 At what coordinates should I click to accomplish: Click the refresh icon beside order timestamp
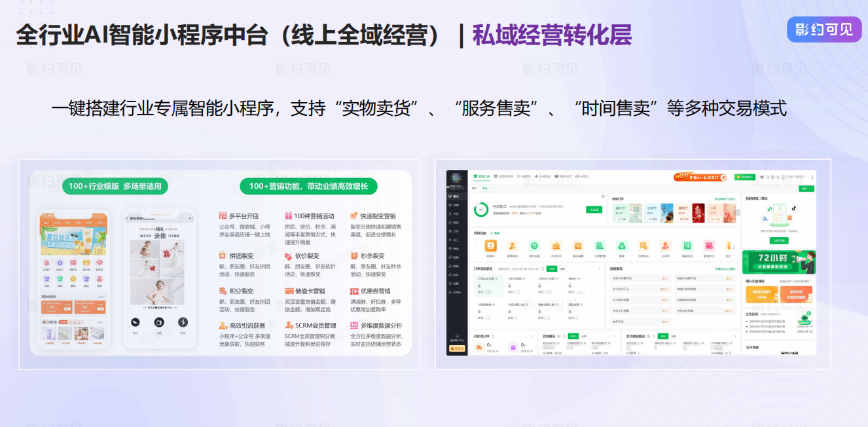(x=543, y=269)
